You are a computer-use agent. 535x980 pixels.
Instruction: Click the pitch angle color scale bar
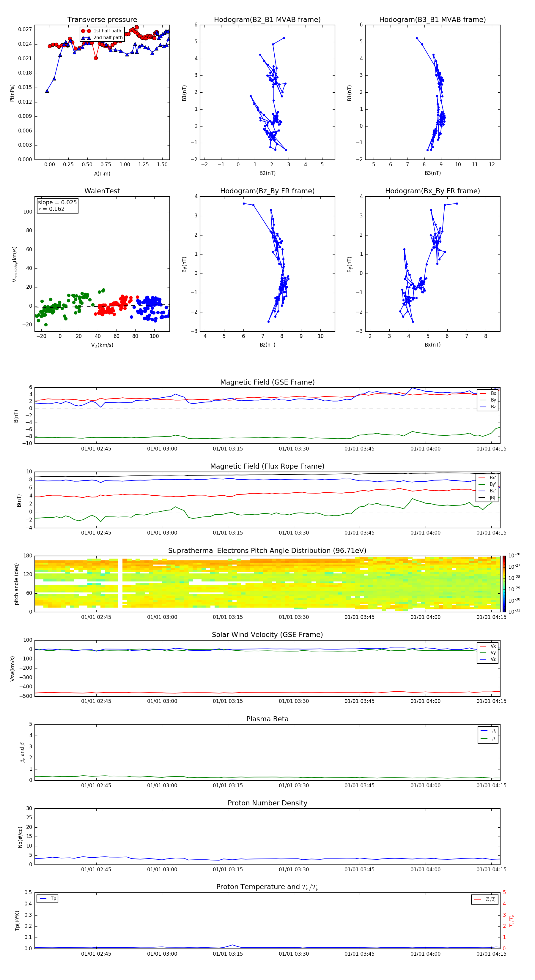pyautogui.click(x=504, y=584)
